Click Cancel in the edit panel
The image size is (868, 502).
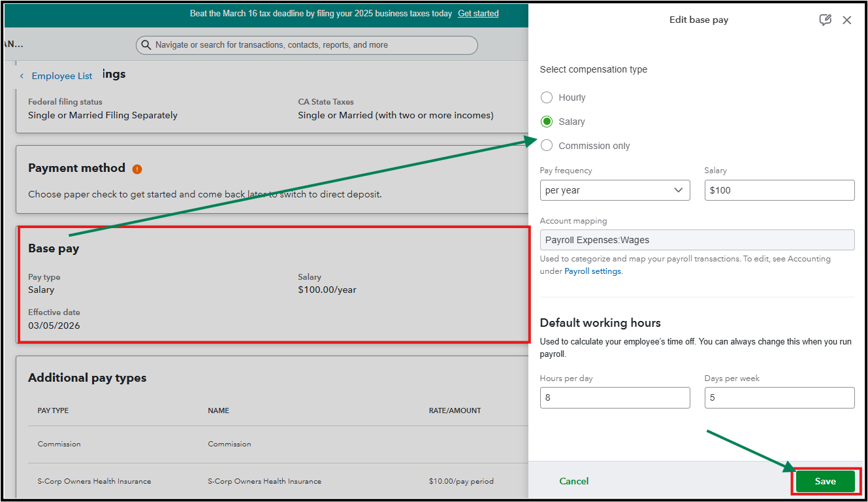pos(573,481)
